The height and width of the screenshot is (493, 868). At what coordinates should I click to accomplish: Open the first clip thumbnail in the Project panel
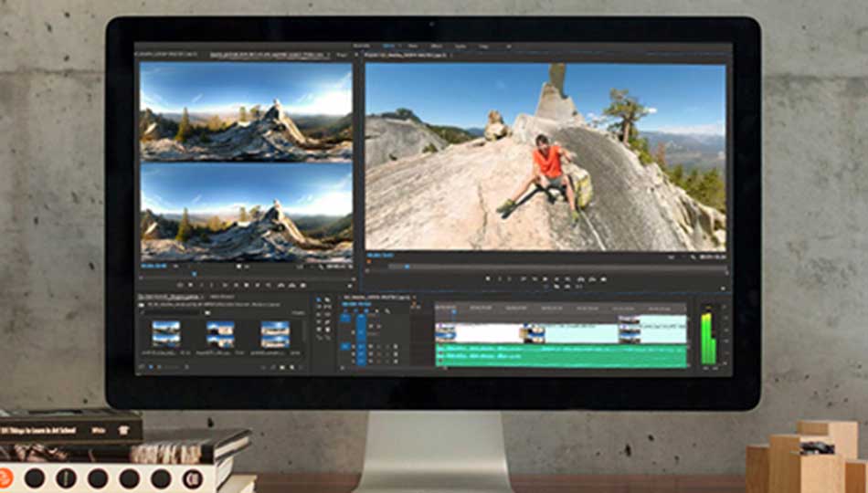166,333
